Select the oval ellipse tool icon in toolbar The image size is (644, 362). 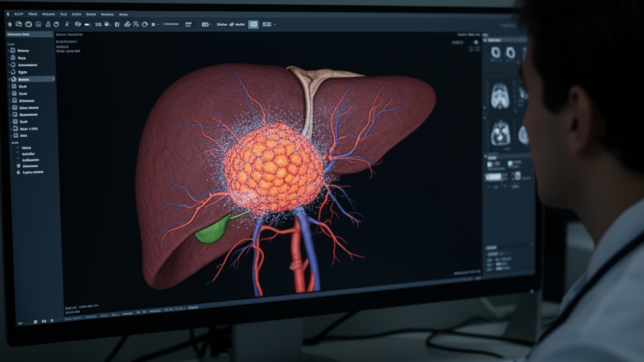[28, 25]
